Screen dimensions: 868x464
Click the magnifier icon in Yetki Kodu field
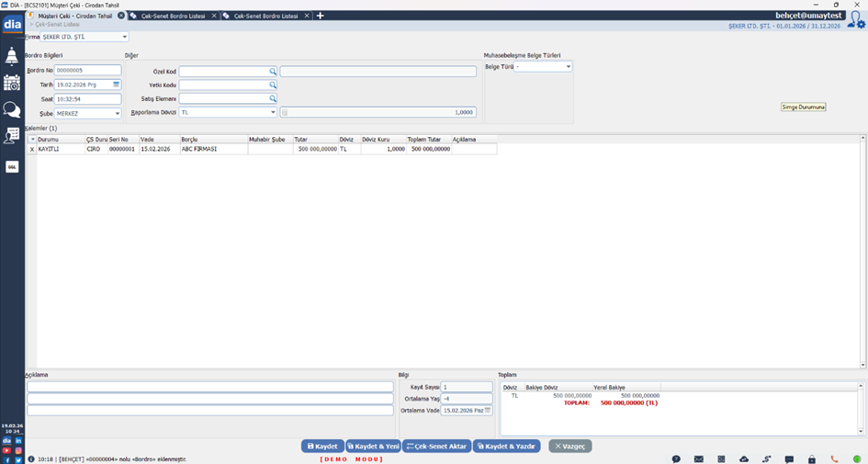click(x=273, y=85)
